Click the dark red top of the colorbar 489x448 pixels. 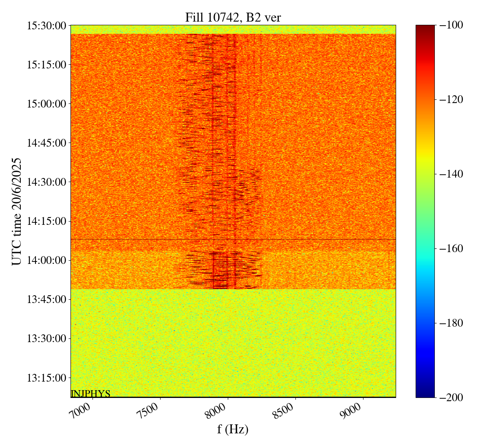[425, 28]
